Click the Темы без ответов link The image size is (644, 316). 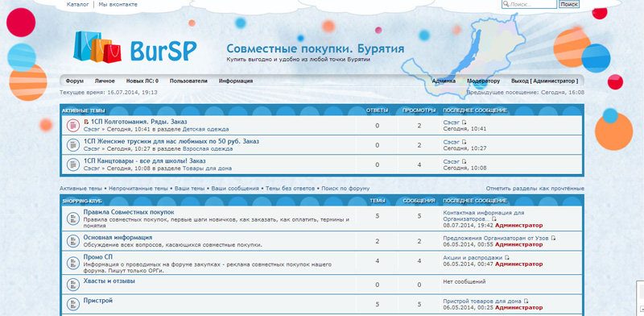tap(290, 189)
